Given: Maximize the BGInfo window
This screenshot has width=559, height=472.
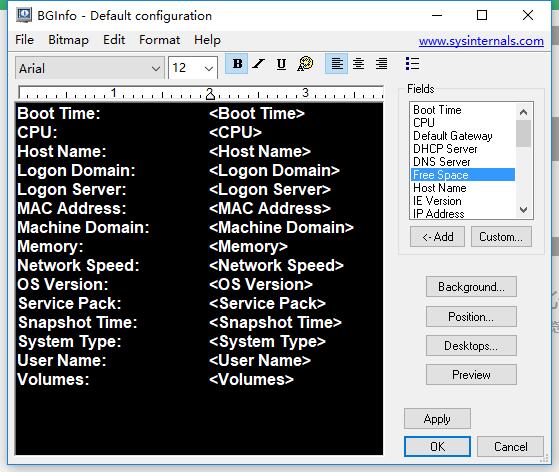Looking at the screenshot, I should click(482, 15).
